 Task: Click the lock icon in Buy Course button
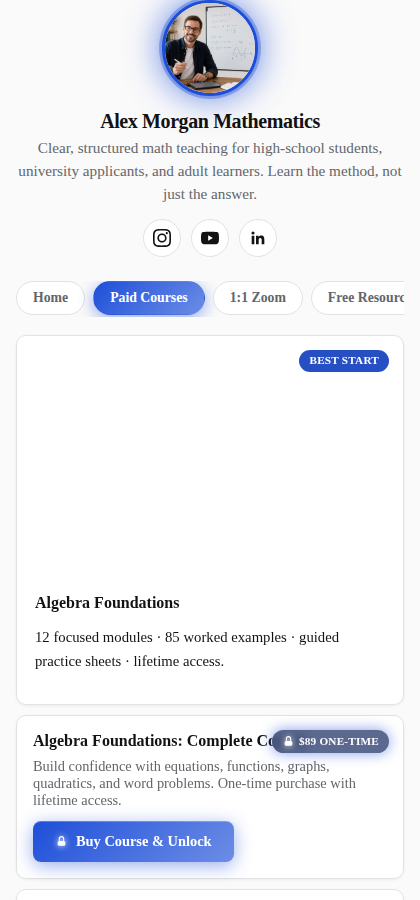[61, 841]
